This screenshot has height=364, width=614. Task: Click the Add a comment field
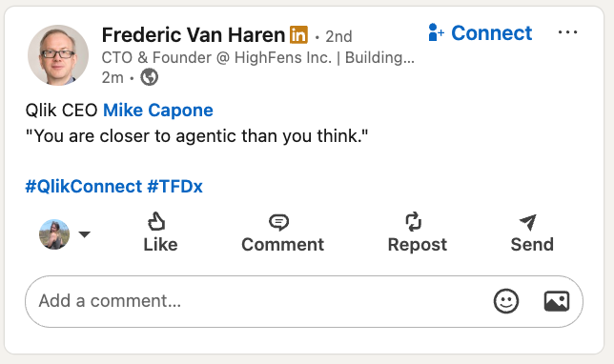pyautogui.click(x=304, y=301)
